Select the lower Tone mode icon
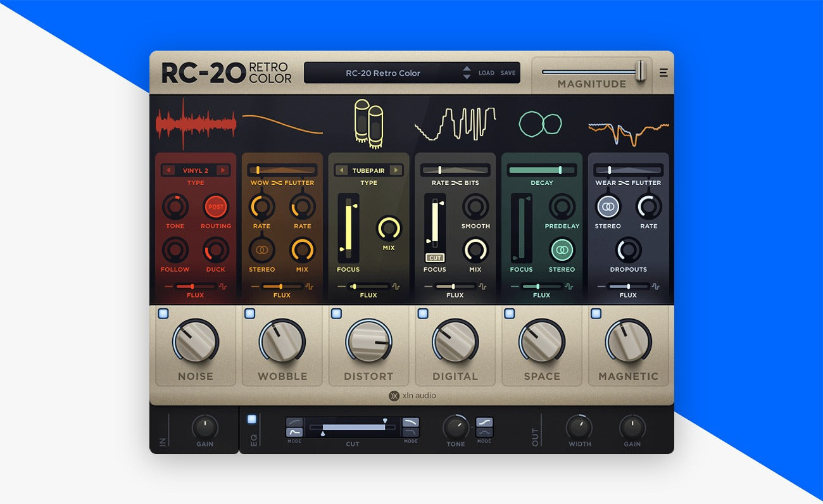Viewport: 823px width, 504px height. point(484,432)
